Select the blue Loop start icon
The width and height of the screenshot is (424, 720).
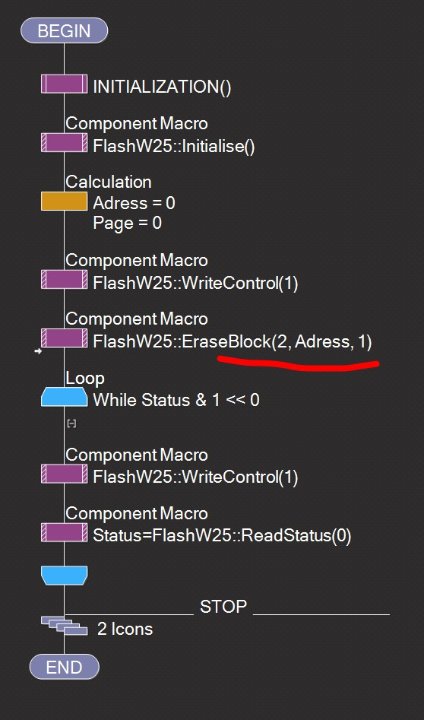tap(64, 397)
